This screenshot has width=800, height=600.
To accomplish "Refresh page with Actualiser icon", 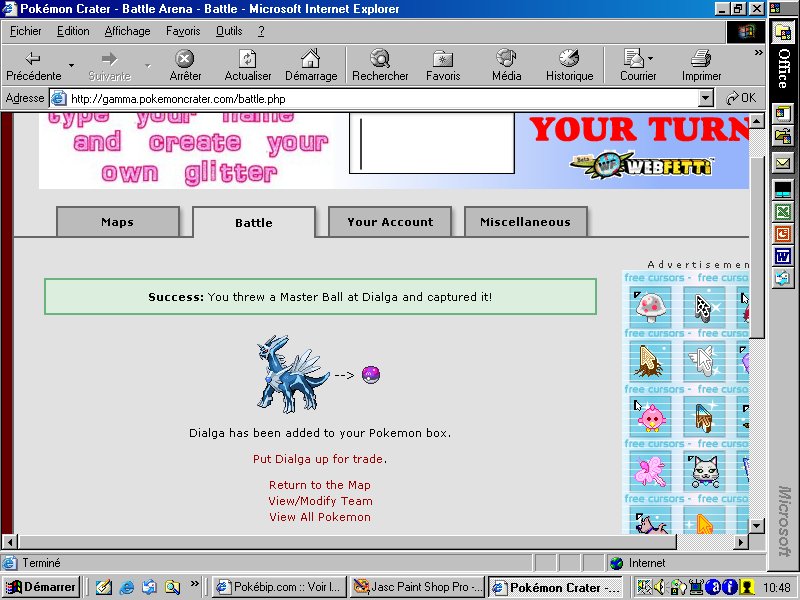I will (248, 59).
